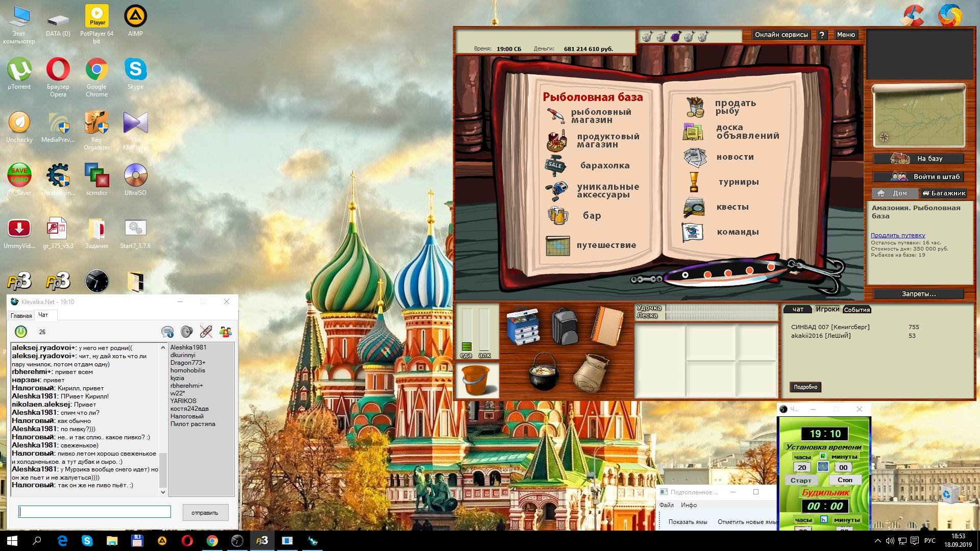This screenshot has width=980, height=551.
Task: Click the минуты value field showing 00
Action: pos(843,467)
